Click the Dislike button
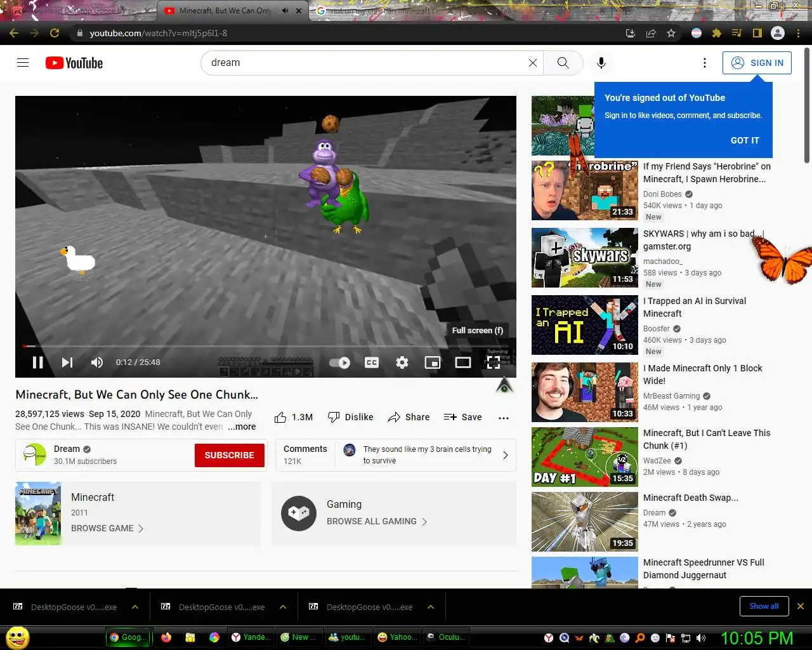Viewport: 812px width, 650px height. [x=350, y=417]
